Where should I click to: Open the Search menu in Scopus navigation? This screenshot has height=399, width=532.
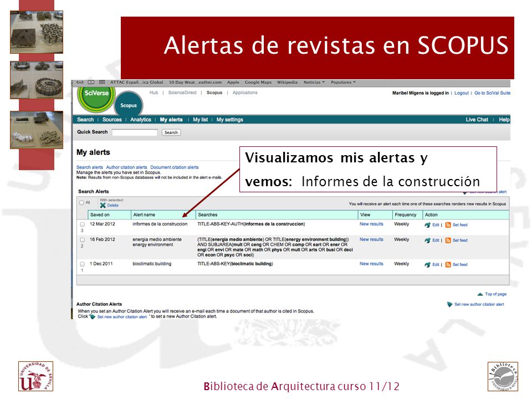(x=85, y=120)
